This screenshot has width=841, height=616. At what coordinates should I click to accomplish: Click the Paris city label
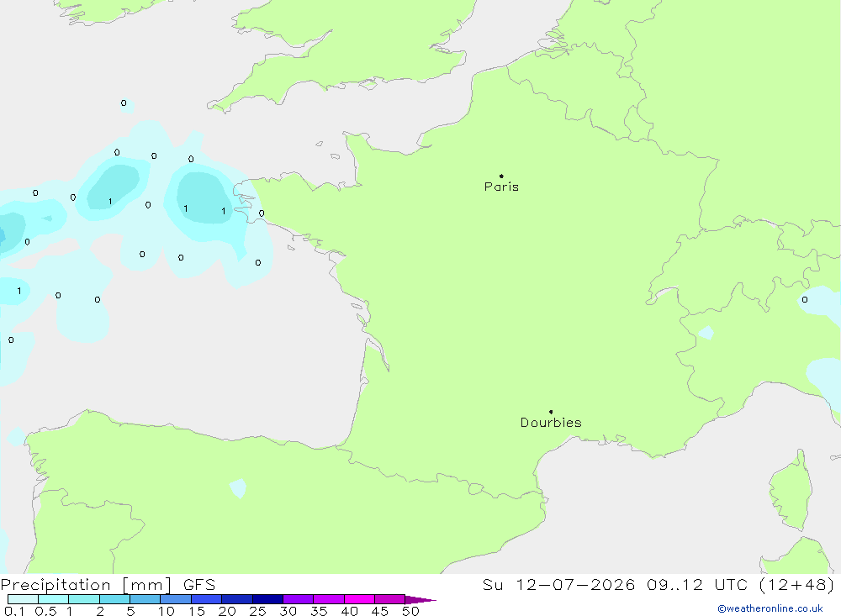(501, 187)
